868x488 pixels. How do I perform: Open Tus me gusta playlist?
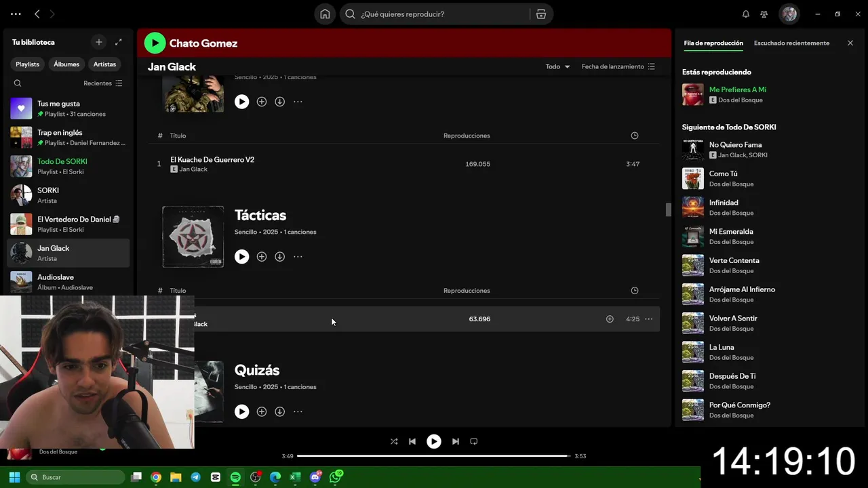[x=68, y=108]
